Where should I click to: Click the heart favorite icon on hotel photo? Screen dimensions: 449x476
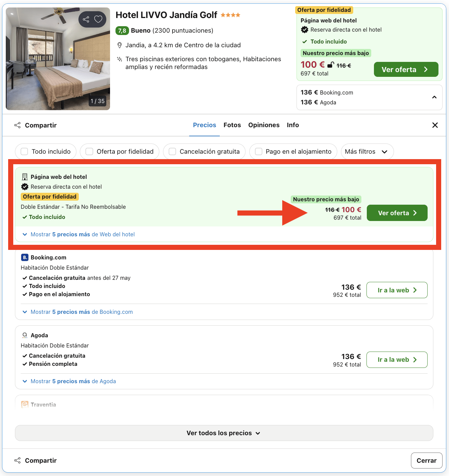98,19
